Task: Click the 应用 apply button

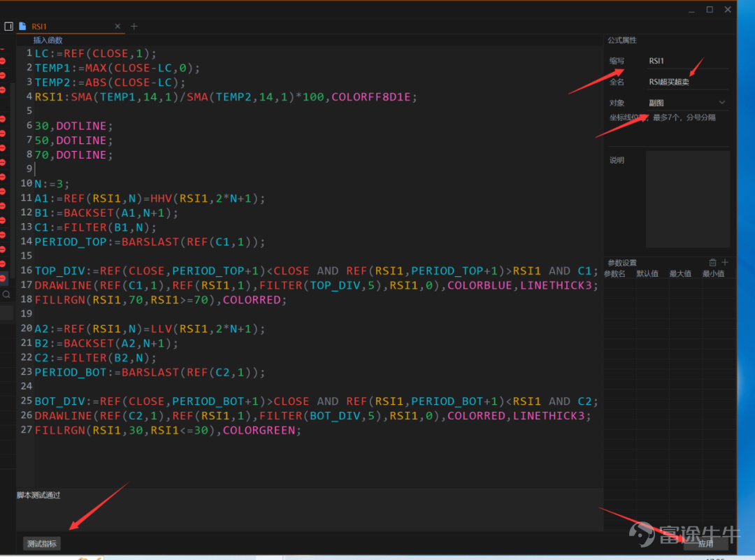Action: tap(706, 544)
